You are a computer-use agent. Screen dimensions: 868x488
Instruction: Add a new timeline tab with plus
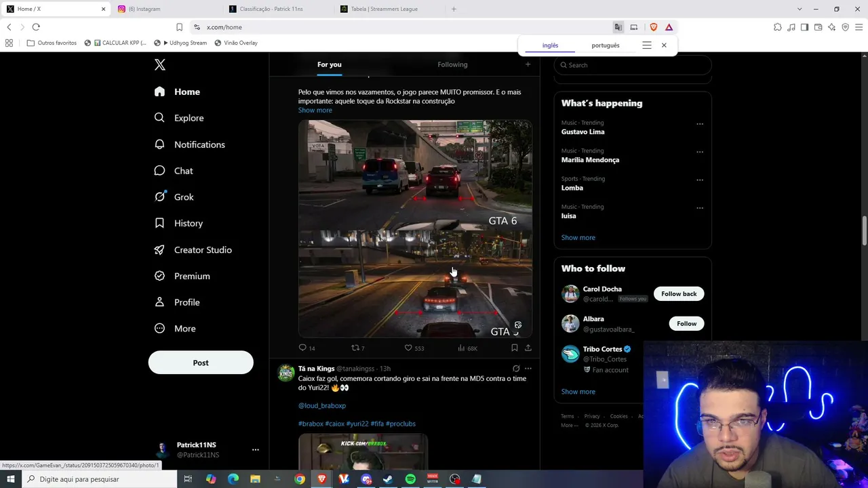coord(528,64)
